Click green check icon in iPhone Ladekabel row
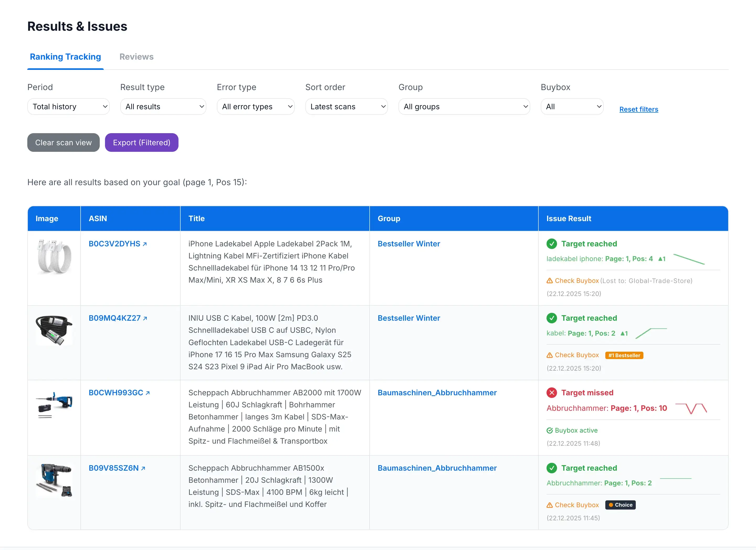756x550 pixels. tap(552, 244)
